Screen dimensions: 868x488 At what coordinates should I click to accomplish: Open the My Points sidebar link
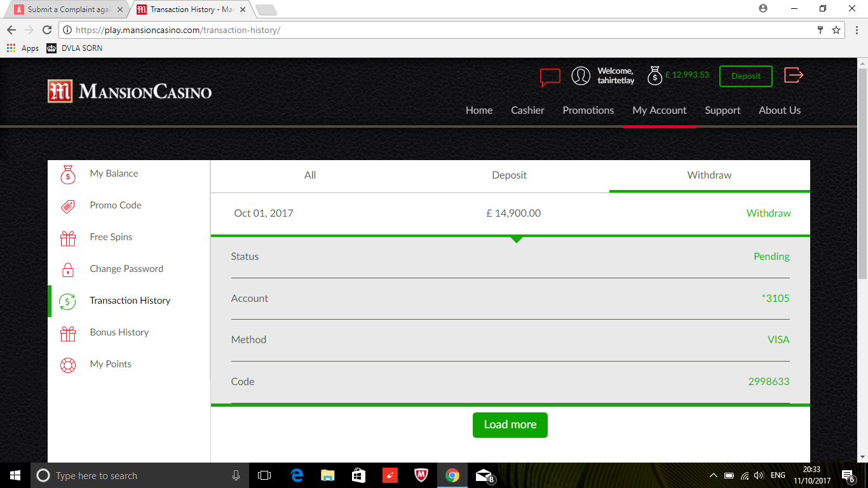[111, 365]
